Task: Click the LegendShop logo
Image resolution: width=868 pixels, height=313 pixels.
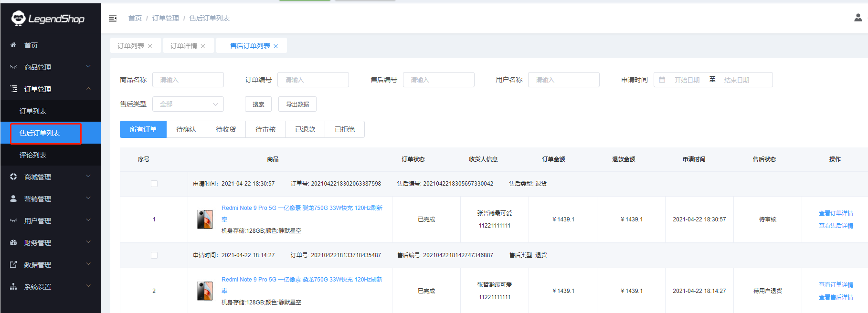Action: 48,19
